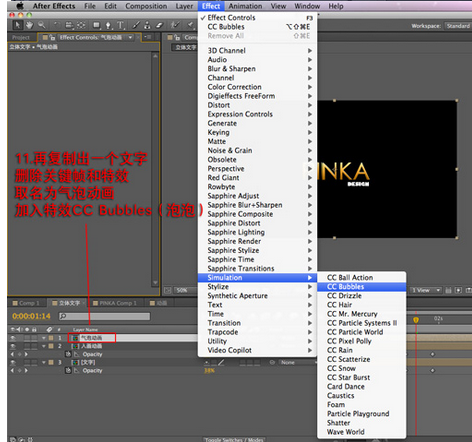Click stopwatch for layer 3 Opacity
472x442 pixels.
pos(68,370)
